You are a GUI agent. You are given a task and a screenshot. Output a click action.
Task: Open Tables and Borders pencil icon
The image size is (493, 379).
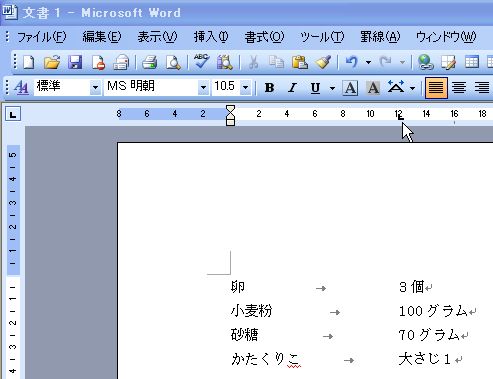[x=448, y=62]
